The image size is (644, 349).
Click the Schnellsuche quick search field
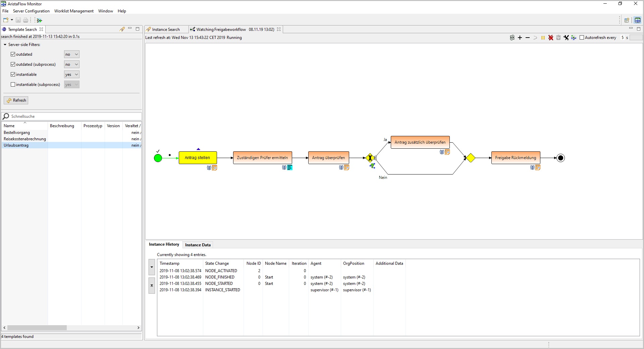click(74, 116)
